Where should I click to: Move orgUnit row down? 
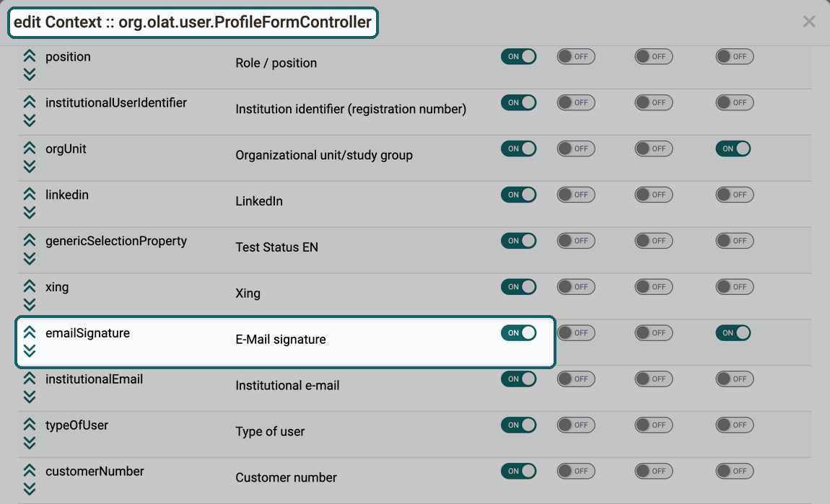click(29, 167)
